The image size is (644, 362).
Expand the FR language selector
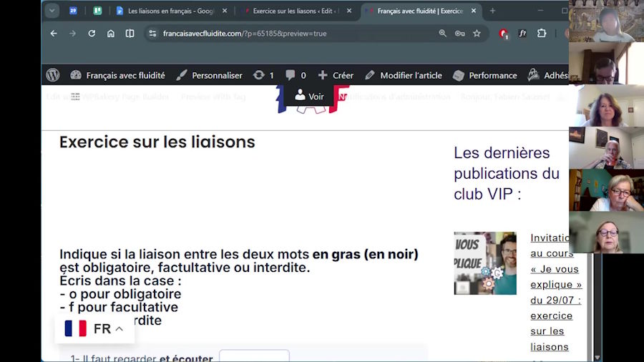[x=94, y=329]
